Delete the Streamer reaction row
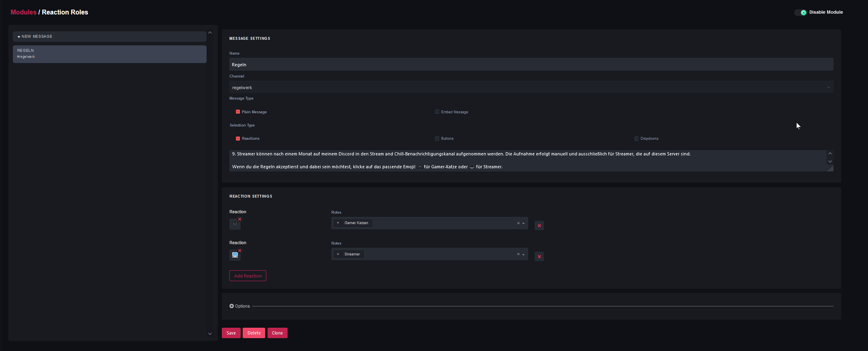The image size is (868, 351). pos(539,257)
